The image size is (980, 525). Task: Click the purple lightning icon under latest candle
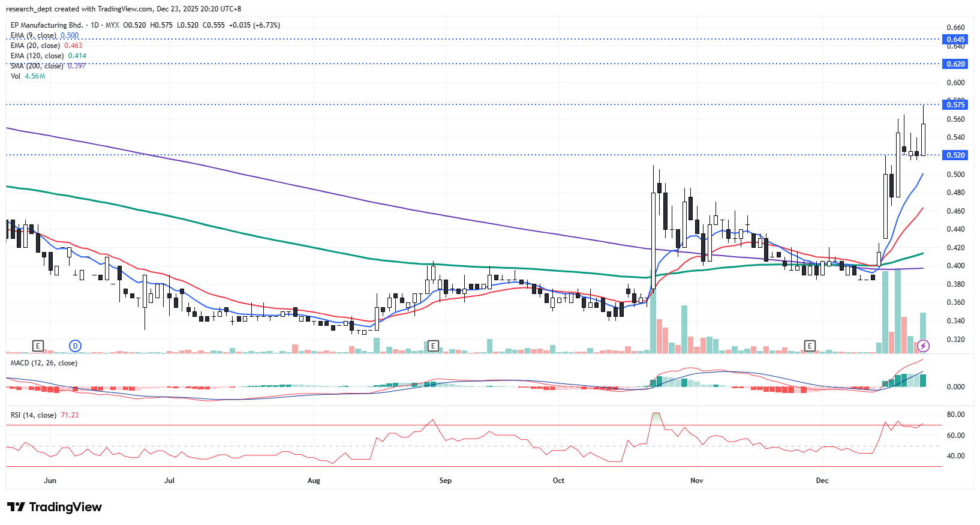click(x=924, y=346)
